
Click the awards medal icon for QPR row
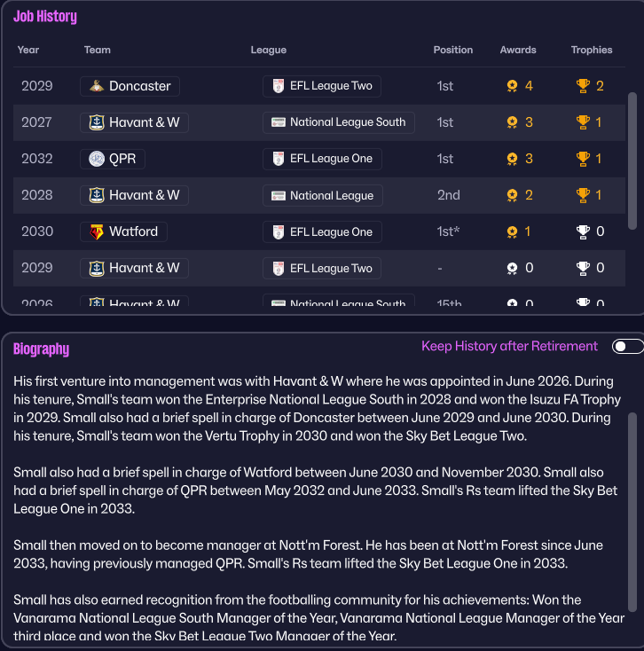click(512, 159)
